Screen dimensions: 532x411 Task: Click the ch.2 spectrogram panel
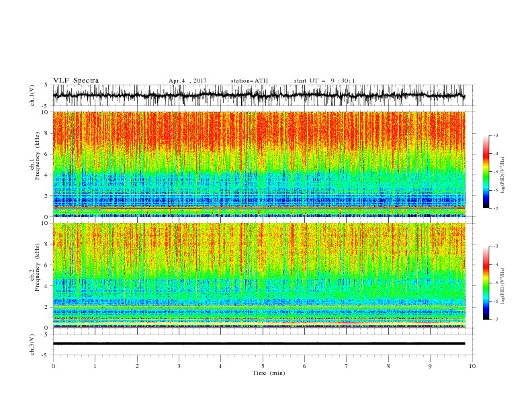[x=259, y=275]
